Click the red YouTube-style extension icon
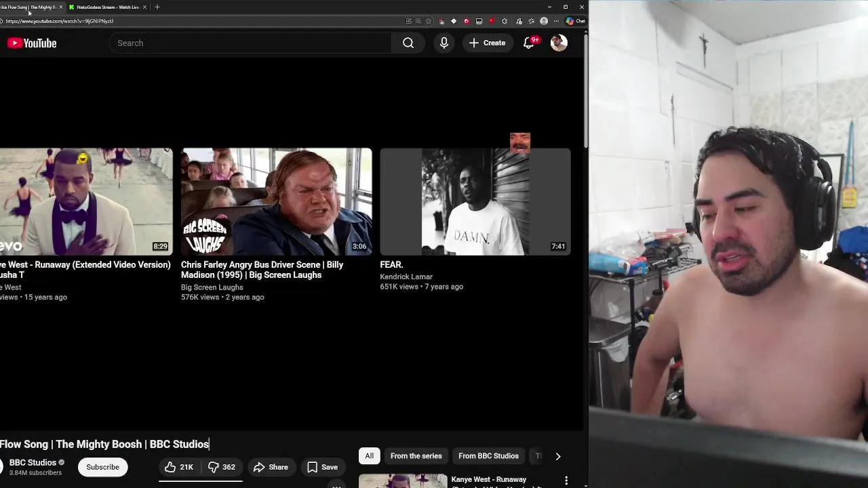868x488 pixels. pyautogui.click(x=492, y=21)
